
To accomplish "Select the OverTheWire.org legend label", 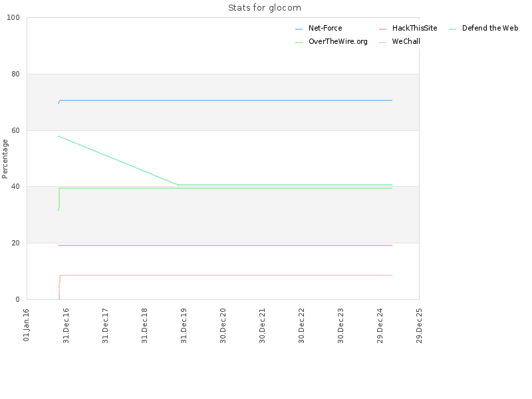I will [x=338, y=41].
